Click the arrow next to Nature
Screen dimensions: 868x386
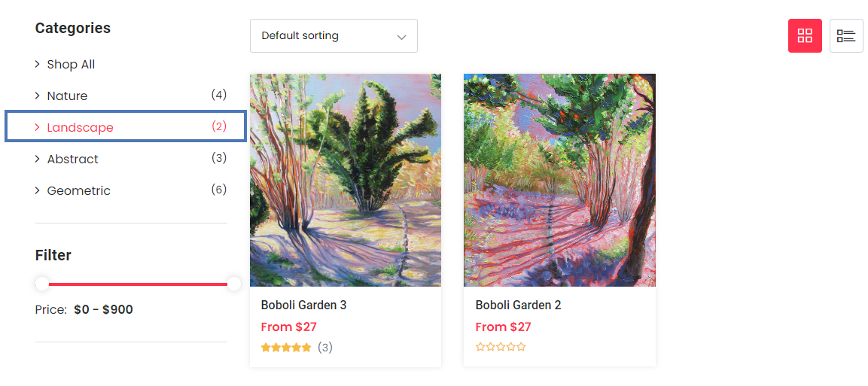click(38, 96)
